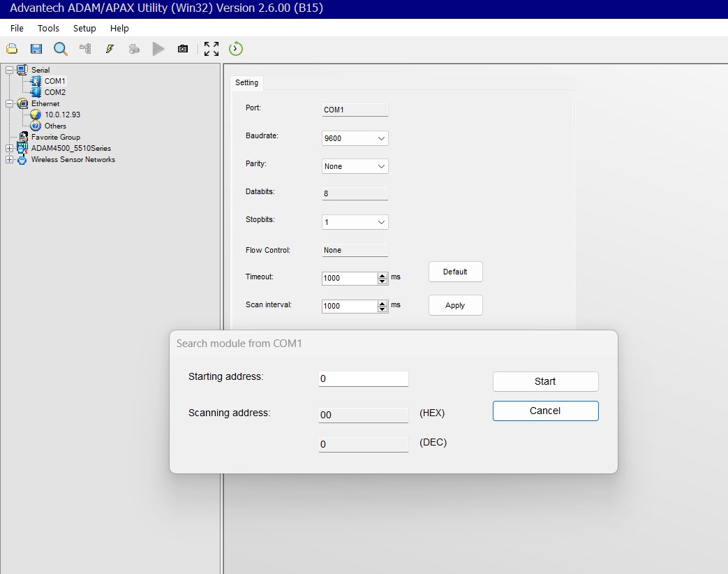This screenshot has width=728, height=574.
Task: Click the grey play triangle toolbar icon
Action: 158,49
